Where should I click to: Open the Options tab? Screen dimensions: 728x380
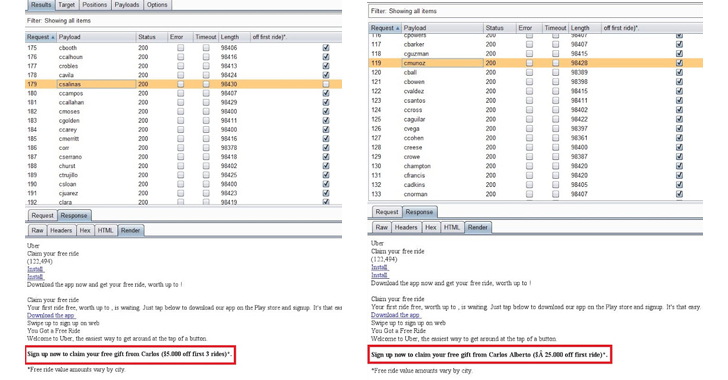pyautogui.click(x=157, y=5)
